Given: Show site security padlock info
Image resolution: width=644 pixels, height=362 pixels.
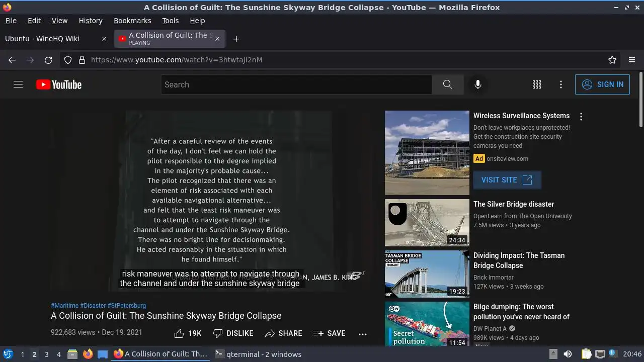Looking at the screenshot, I should pyautogui.click(x=82, y=60).
